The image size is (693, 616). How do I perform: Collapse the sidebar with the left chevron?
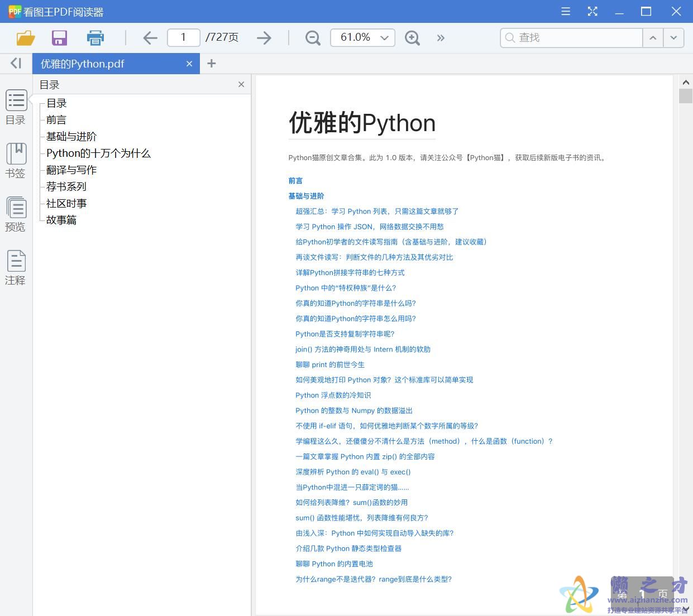15,63
